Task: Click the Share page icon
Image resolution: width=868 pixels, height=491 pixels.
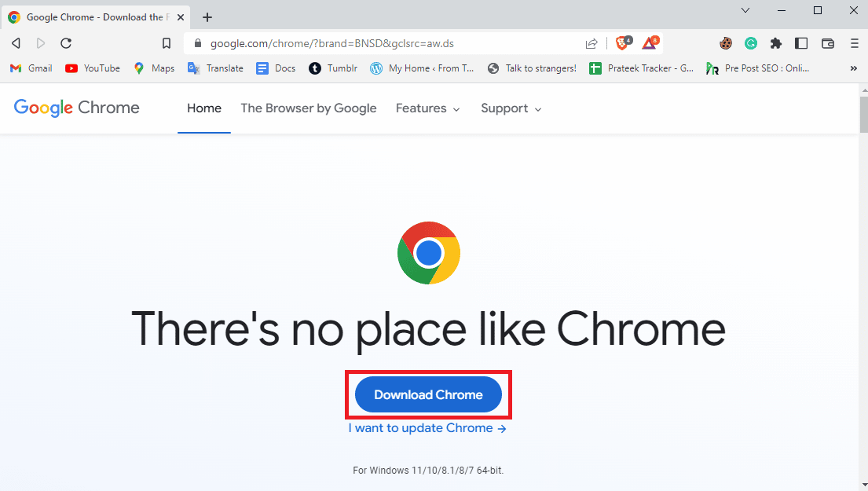Action: 591,43
